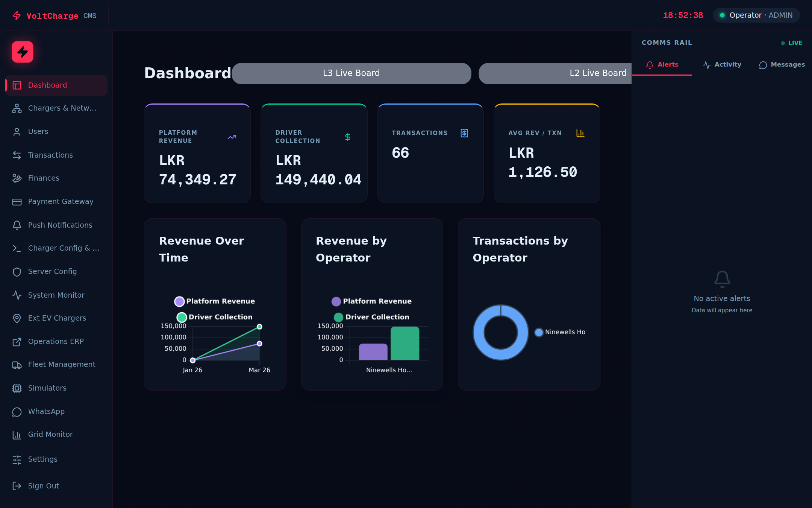Switch to the Activity tab

[722, 64]
